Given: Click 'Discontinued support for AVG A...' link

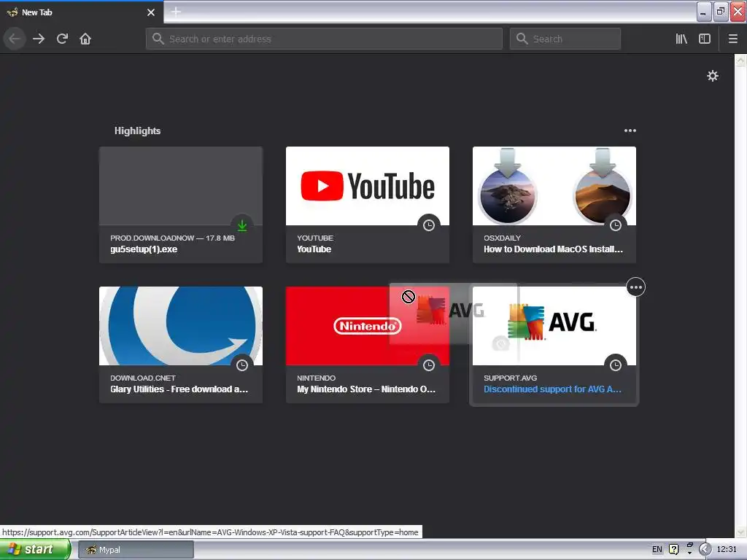Looking at the screenshot, I should [552, 389].
